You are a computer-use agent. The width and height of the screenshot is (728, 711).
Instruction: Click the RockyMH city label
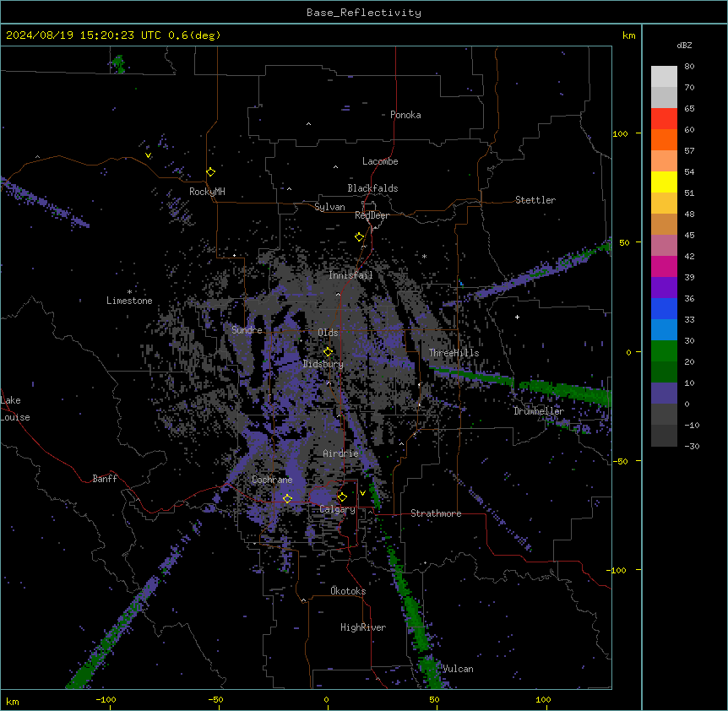(x=207, y=192)
